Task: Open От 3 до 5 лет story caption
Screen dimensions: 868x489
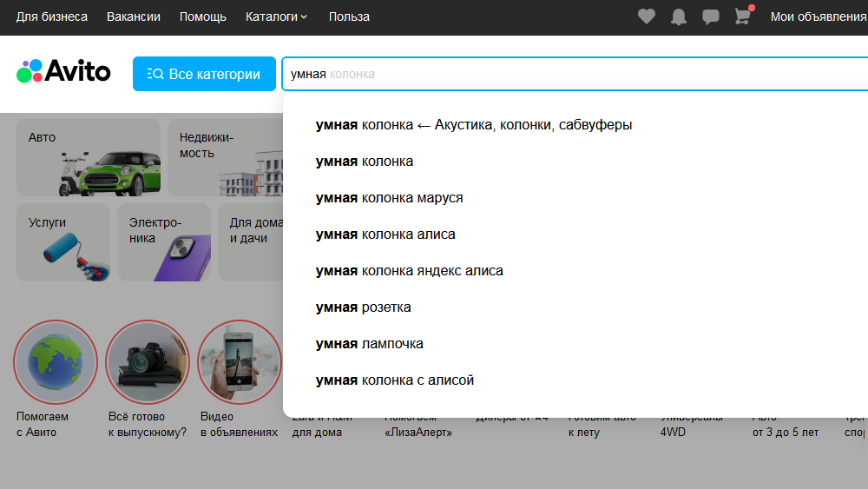Action: pos(785,432)
